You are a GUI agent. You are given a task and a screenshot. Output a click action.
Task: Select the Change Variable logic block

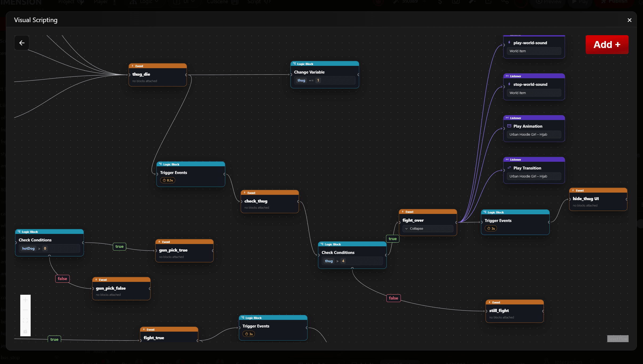[x=324, y=75]
